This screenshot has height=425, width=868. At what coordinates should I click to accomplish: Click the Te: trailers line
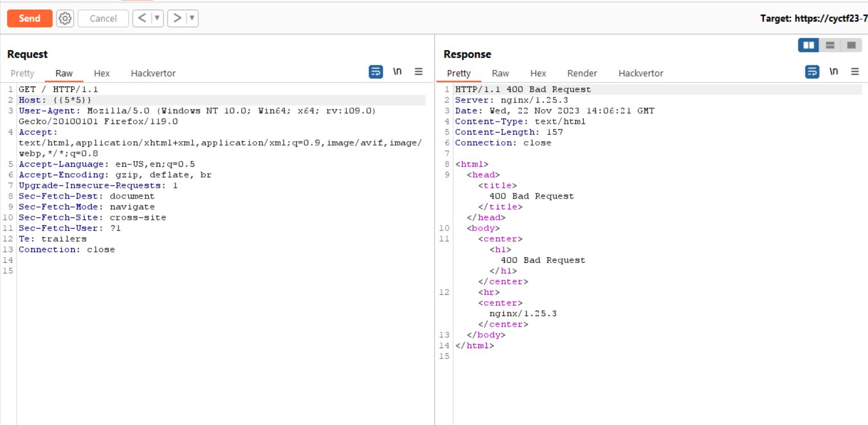click(52, 239)
